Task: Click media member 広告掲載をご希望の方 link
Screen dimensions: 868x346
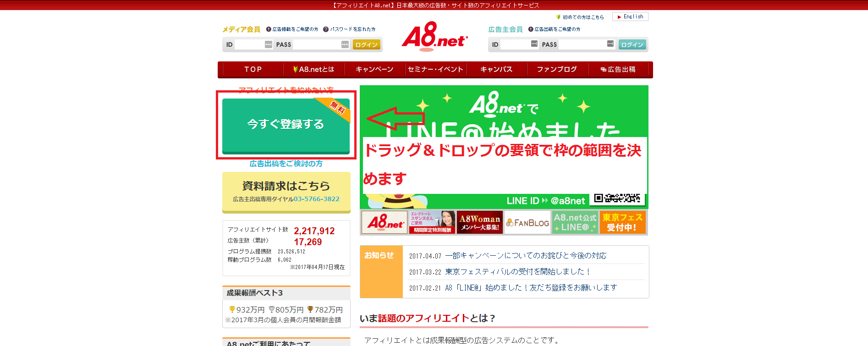Action: (x=295, y=29)
